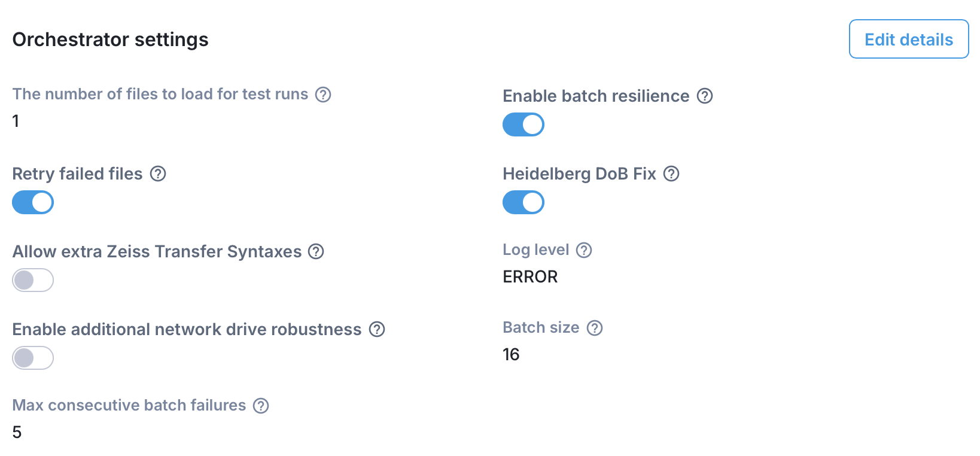The height and width of the screenshot is (456, 980).
Task: Click the Retry failed files help icon
Action: [x=158, y=174]
